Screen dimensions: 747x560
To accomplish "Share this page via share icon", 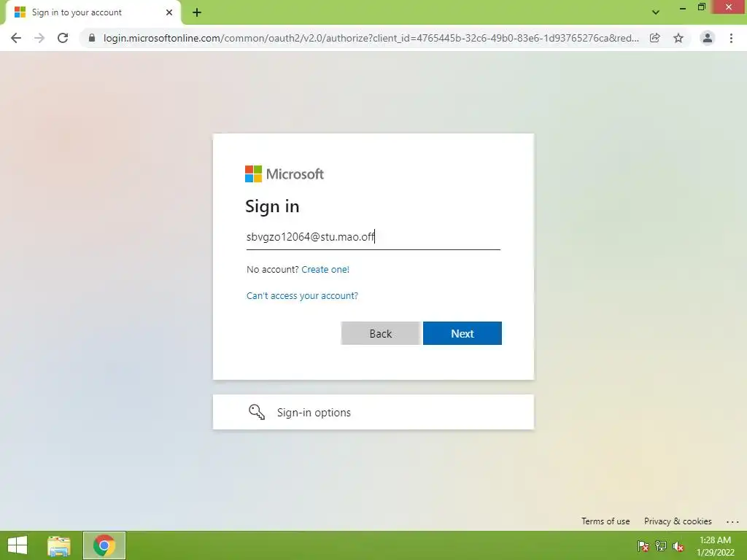I will (655, 38).
